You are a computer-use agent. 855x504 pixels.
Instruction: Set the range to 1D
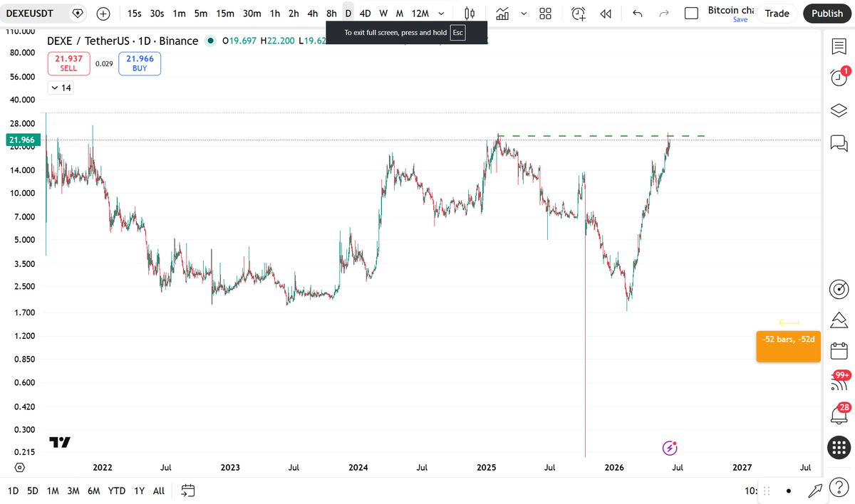pyautogui.click(x=13, y=490)
